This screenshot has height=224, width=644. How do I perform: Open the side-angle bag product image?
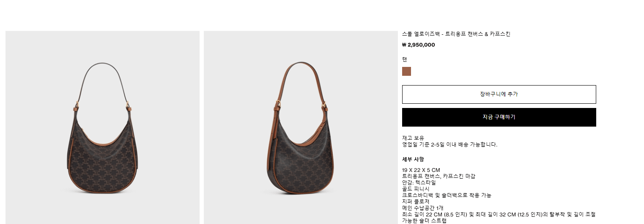tap(301, 127)
